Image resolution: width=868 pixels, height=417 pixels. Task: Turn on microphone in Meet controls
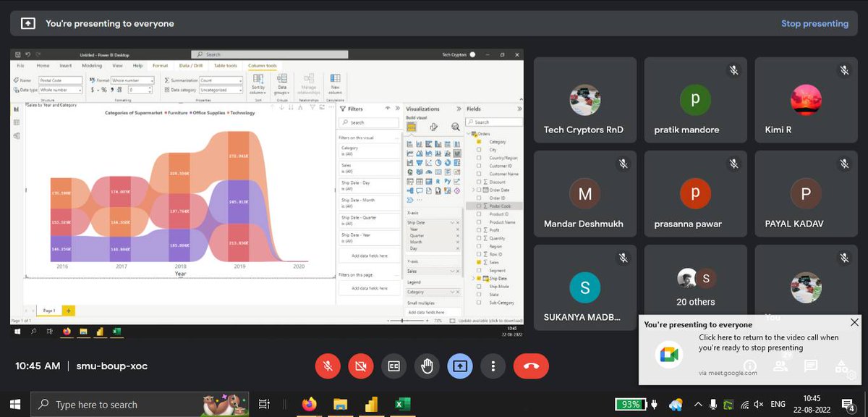(x=328, y=366)
